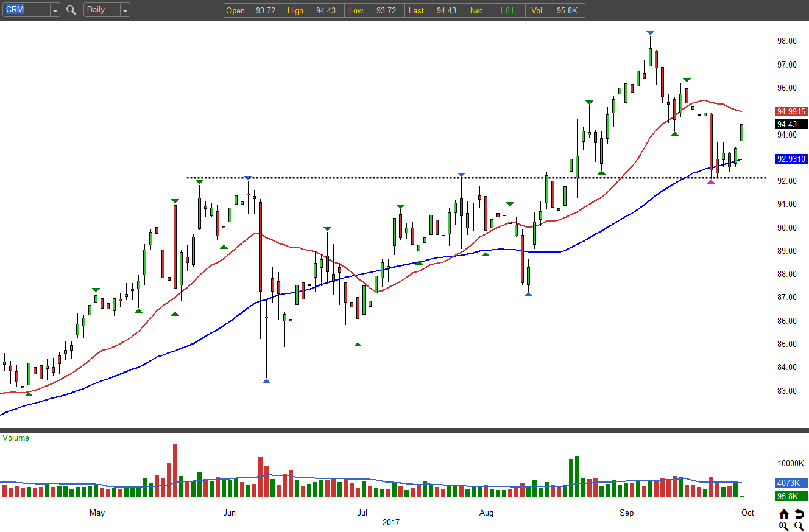Click the black 94.43 last price tag
This screenshot has height=532, width=809.
pyautogui.click(x=791, y=124)
